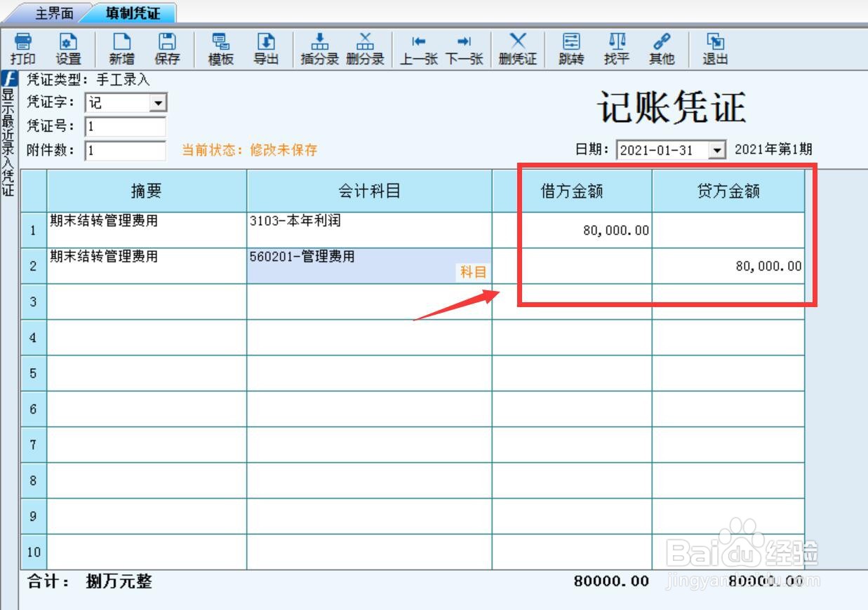Create a new voucher with 新增
This screenshot has height=610, width=868.
122,49
